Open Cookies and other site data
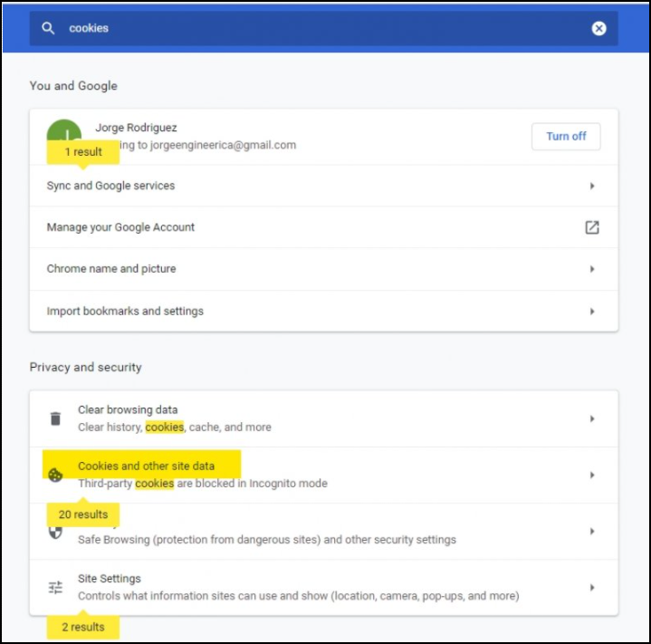The width and height of the screenshot is (651, 644). click(x=323, y=475)
